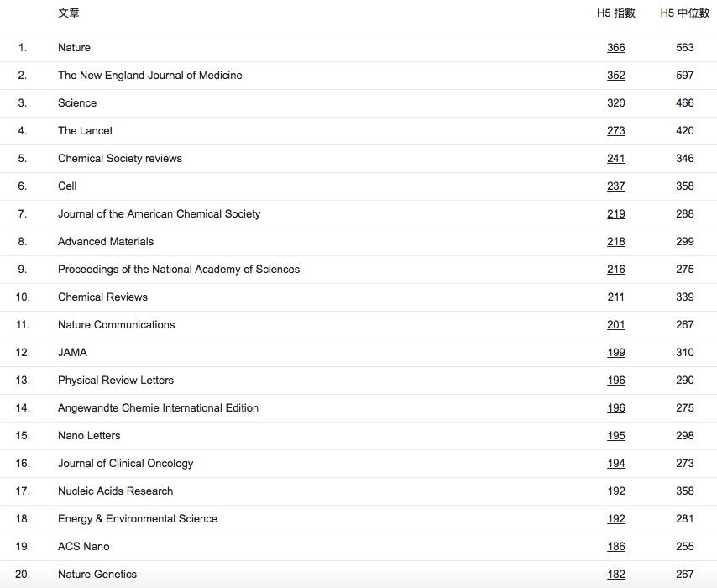Open Nature Genetics' 182 h5-index link
The image size is (717, 588).
[x=615, y=574]
